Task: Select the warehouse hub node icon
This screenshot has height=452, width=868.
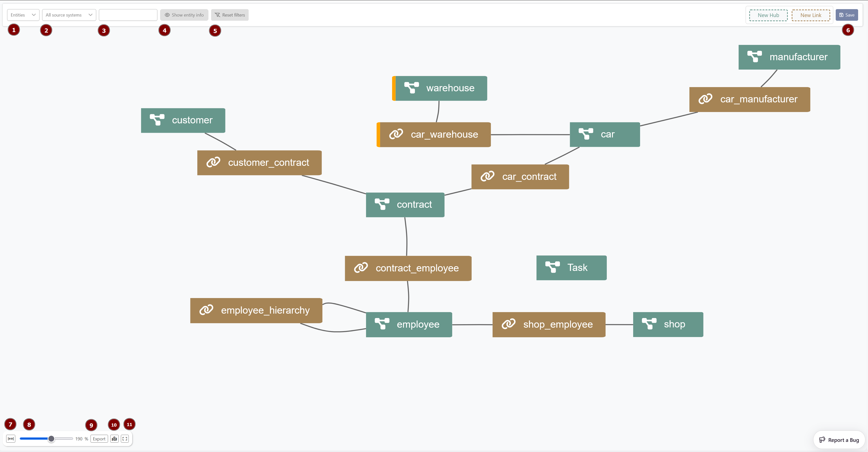Action: pyautogui.click(x=411, y=88)
